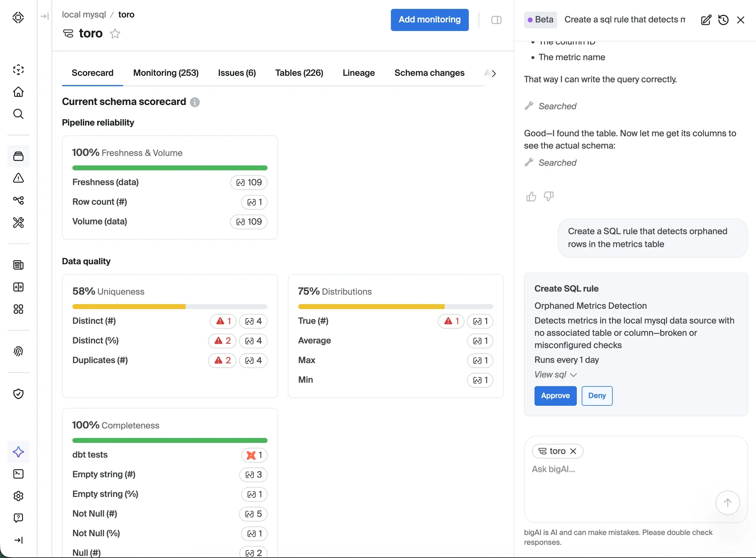This screenshot has height=558, width=756.
Task: Switch to the Lineage tab
Action: pos(359,73)
